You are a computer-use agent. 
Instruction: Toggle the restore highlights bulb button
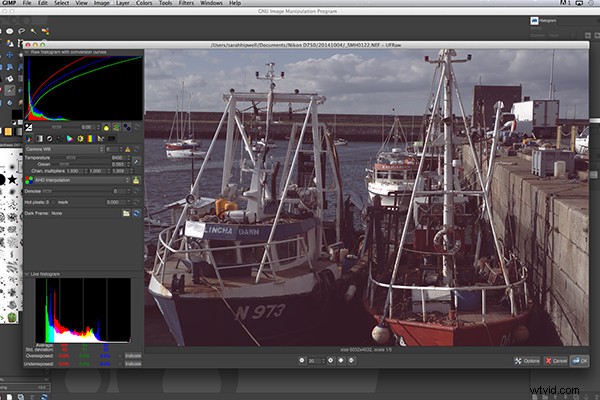pos(106,127)
